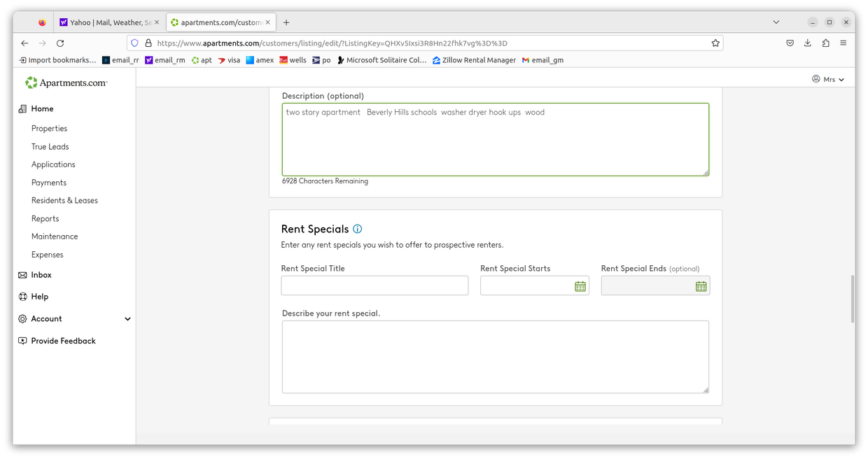Open the list all tabs dropdown
This screenshot has width=868, height=459.
click(776, 22)
